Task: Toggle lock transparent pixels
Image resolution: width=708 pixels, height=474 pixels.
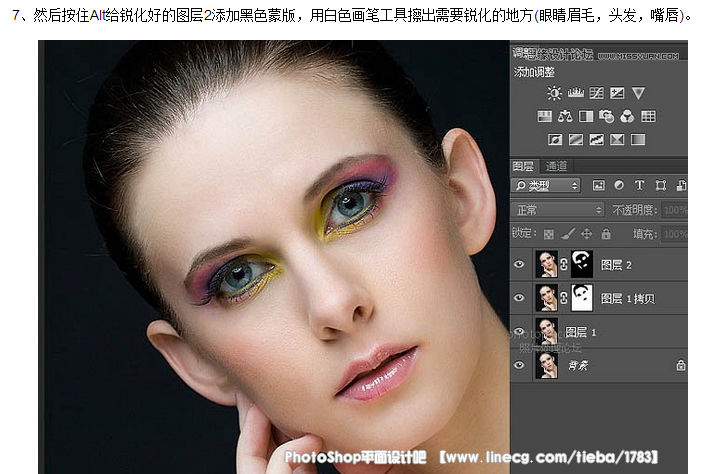Action: (x=549, y=234)
